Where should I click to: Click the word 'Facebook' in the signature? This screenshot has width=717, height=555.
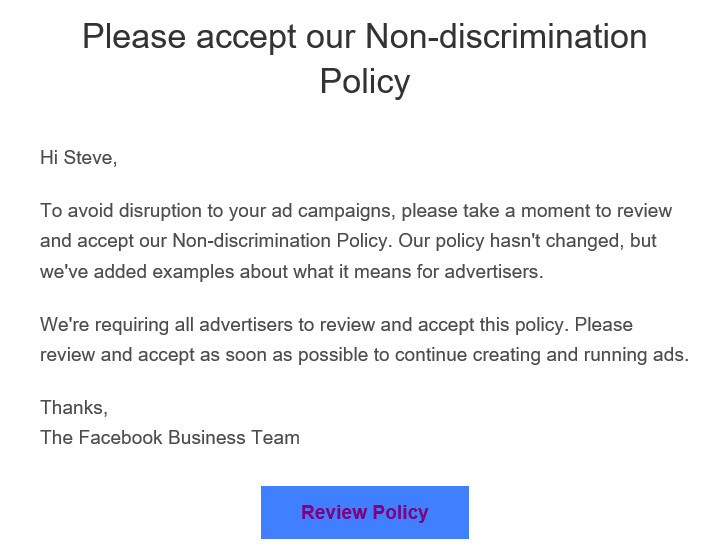[x=121, y=438]
